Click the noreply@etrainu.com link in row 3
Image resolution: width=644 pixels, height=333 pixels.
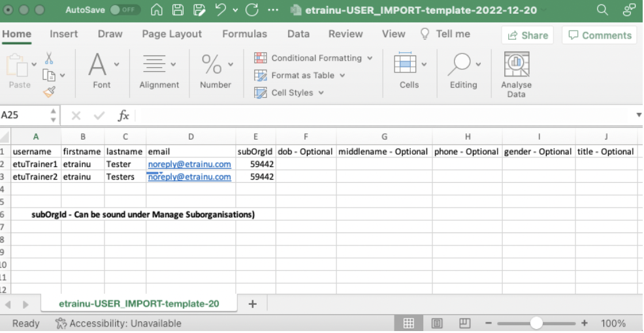click(x=189, y=176)
